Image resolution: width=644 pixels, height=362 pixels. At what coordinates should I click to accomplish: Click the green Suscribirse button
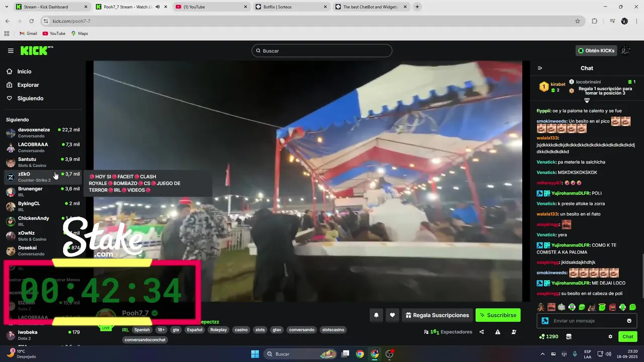[x=498, y=315]
